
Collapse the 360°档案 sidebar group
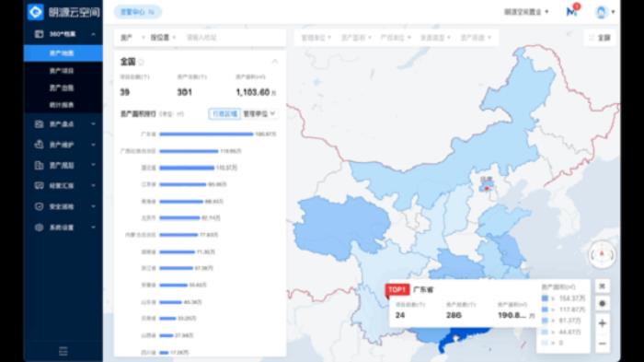(x=93, y=34)
